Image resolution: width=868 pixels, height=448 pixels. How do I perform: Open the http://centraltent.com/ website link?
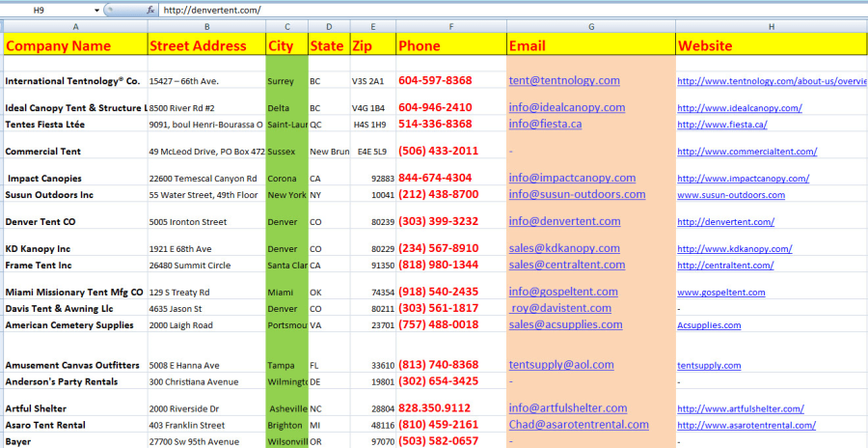pyautogui.click(x=725, y=266)
